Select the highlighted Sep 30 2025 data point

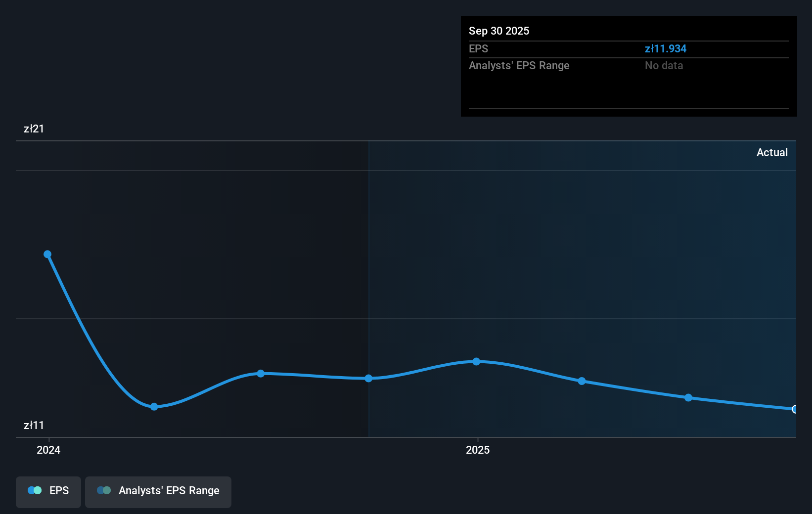[x=795, y=409]
